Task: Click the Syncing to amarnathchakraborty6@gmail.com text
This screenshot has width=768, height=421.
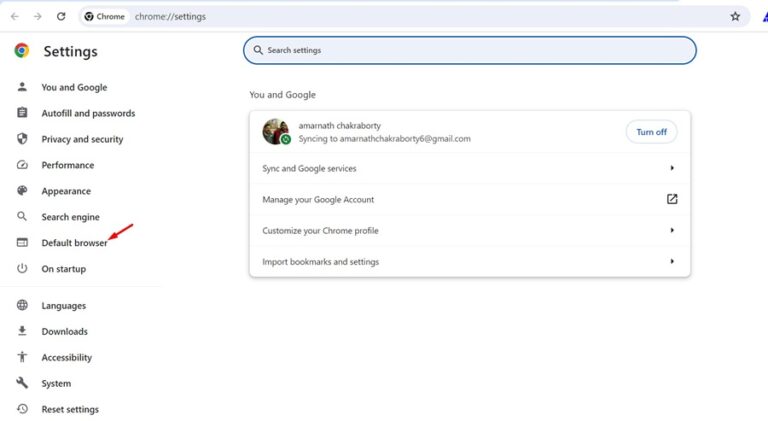Action: click(384, 139)
